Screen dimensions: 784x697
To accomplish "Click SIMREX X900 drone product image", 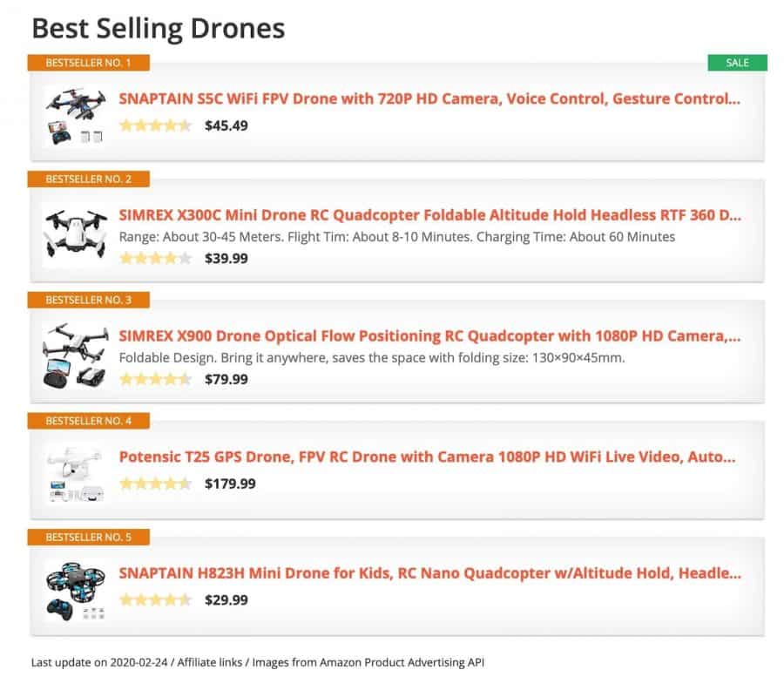I will pyautogui.click(x=76, y=355).
